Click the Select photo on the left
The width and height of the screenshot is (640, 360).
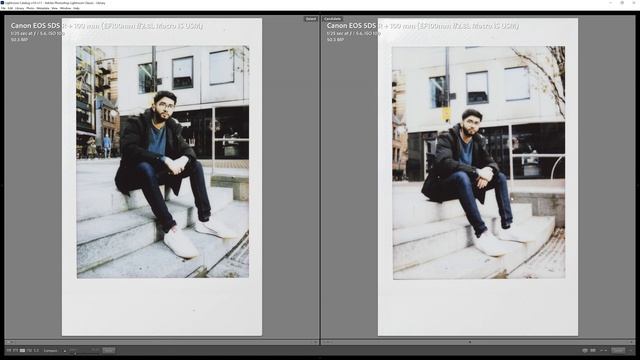point(162,177)
